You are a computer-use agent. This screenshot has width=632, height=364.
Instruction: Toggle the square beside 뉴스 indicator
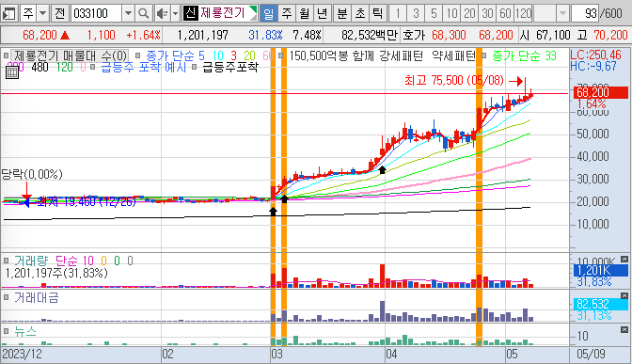point(7,331)
